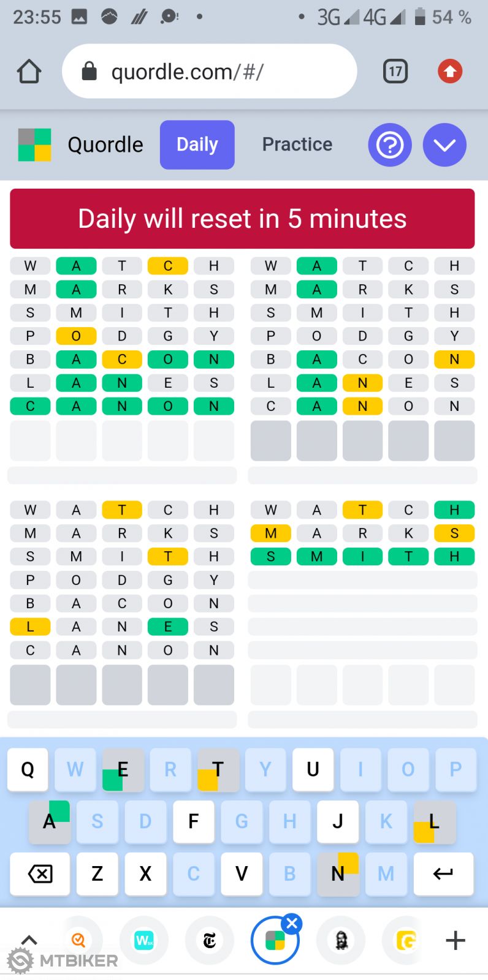Viewport: 488px width, 980px height.
Task: Switch to the yellow G tab
Action: coord(405,940)
